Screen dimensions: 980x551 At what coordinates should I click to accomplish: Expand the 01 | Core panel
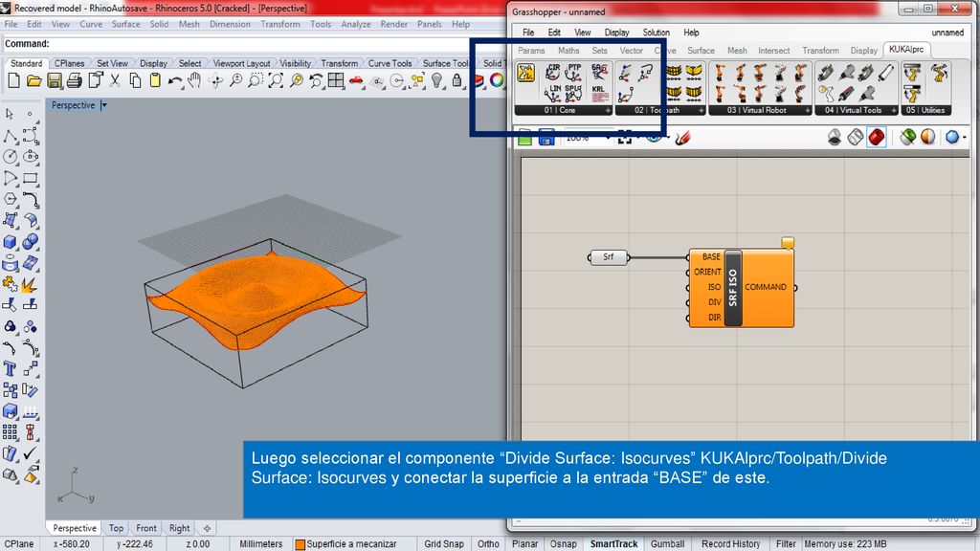tap(608, 111)
